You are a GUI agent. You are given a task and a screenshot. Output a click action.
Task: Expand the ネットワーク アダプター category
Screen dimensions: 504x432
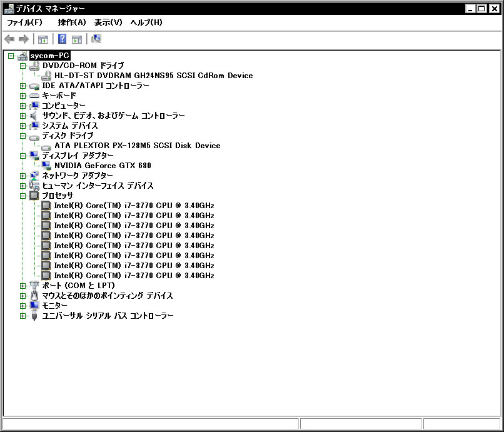click(23, 176)
